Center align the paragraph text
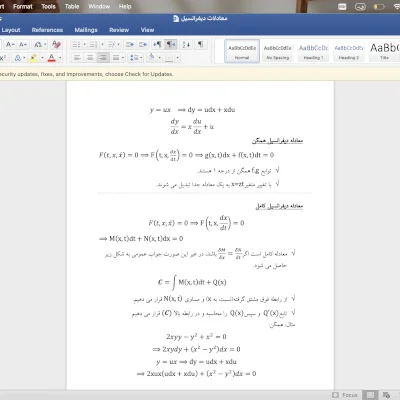This screenshot has width=400, height=400. click(90, 58)
